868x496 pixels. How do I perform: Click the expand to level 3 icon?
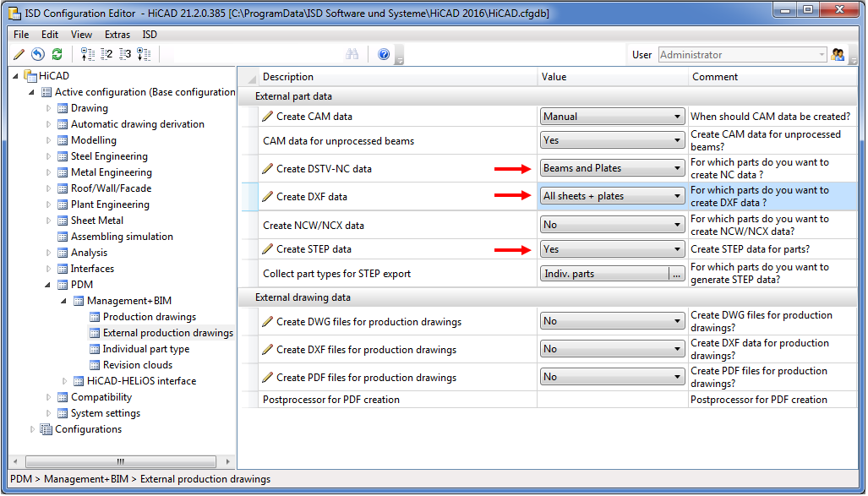[124, 54]
